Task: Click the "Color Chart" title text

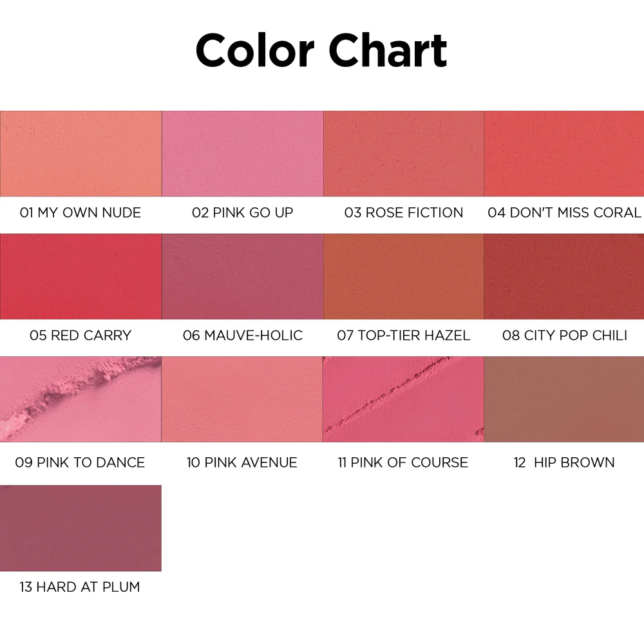Action: 321,50
